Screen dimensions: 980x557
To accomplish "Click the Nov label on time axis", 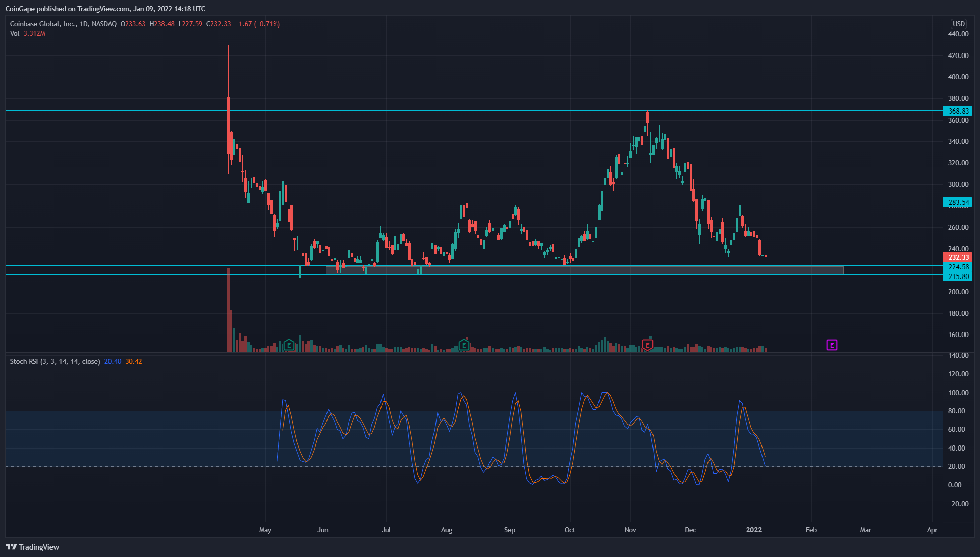I will click(630, 530).
